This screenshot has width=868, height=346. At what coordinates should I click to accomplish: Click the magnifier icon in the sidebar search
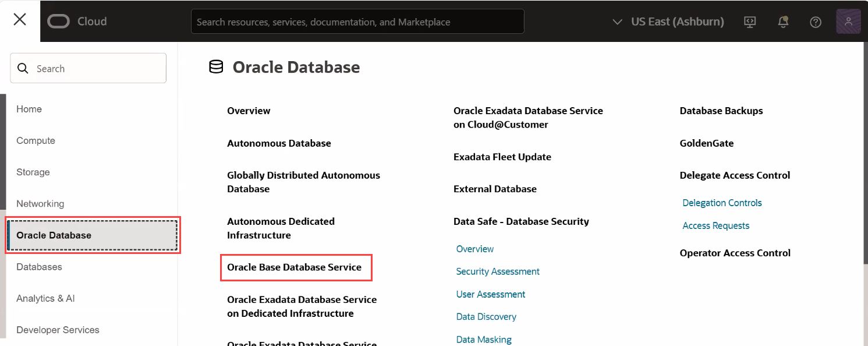23,68
